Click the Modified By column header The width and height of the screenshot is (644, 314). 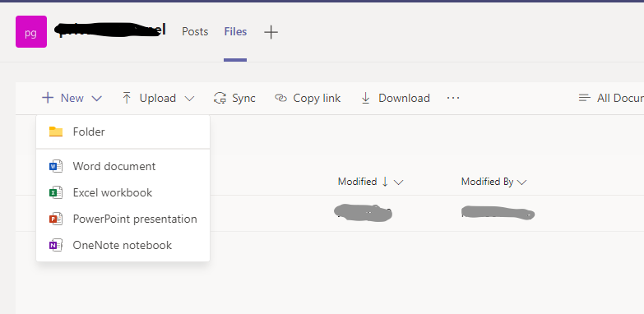click(487, 182)
